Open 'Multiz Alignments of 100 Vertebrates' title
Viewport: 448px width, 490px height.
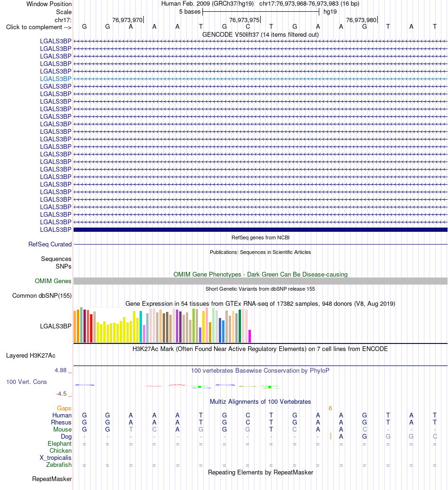click(x=260, y=402)
